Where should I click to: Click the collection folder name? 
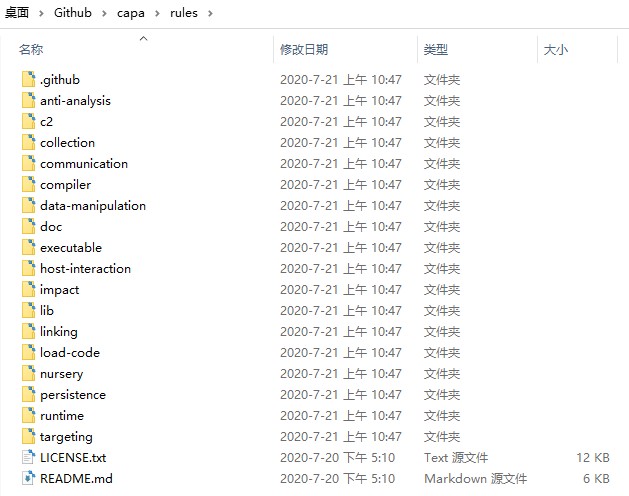pyautogui.click(x=67, y=142)
